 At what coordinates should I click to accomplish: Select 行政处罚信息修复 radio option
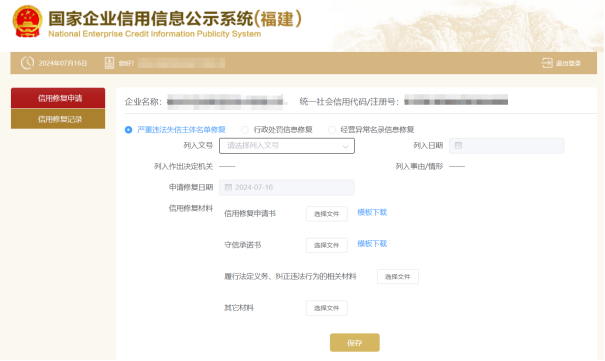(x=245, y=130)
